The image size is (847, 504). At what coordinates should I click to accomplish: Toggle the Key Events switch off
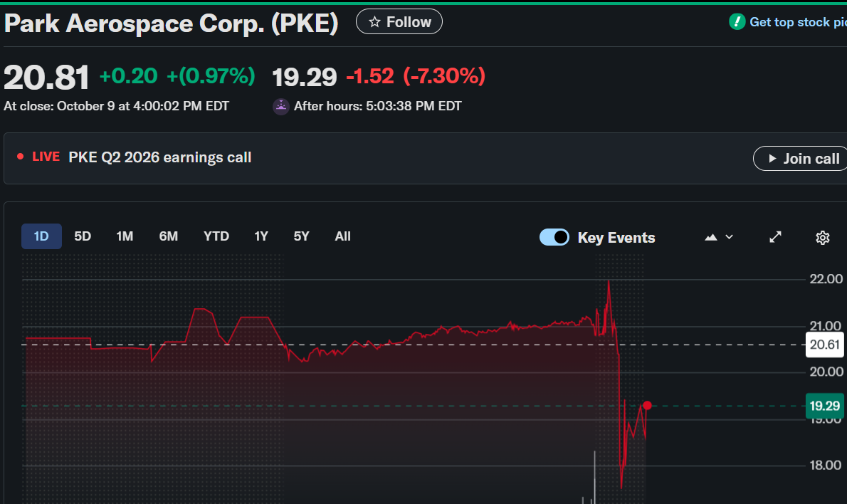click(x=554, y=237)
